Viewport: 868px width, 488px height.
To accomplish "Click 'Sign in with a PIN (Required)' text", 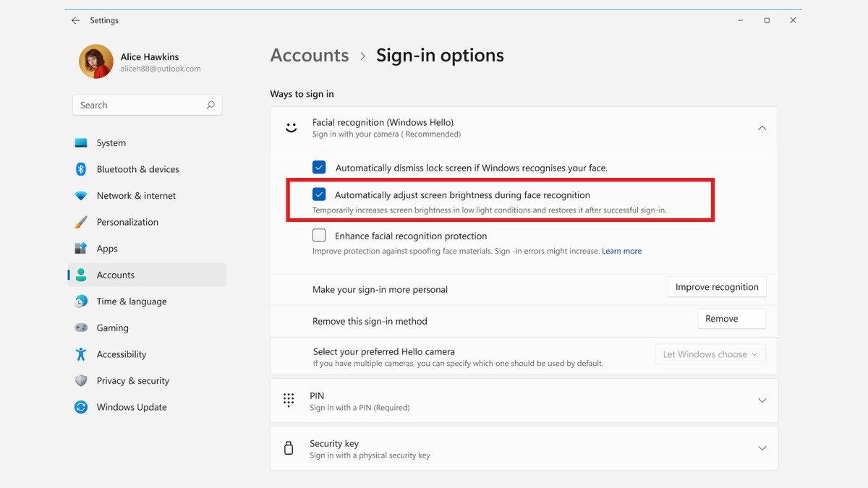I will [359, 408].
